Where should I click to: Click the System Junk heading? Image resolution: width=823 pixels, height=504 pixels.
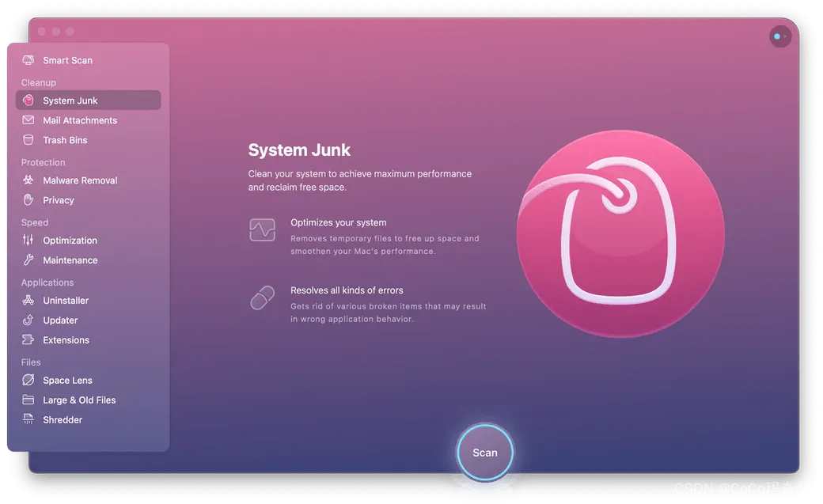[x=299, y=150]
